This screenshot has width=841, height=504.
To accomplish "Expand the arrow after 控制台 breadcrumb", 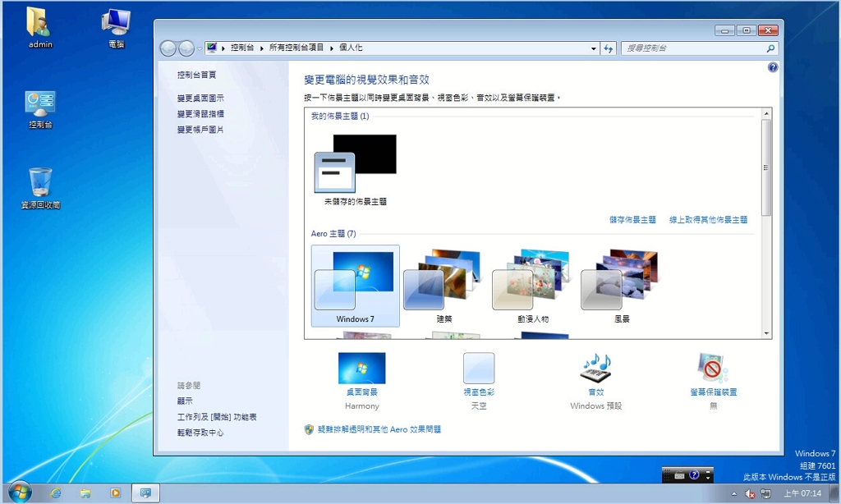I will tap(262, 48).
